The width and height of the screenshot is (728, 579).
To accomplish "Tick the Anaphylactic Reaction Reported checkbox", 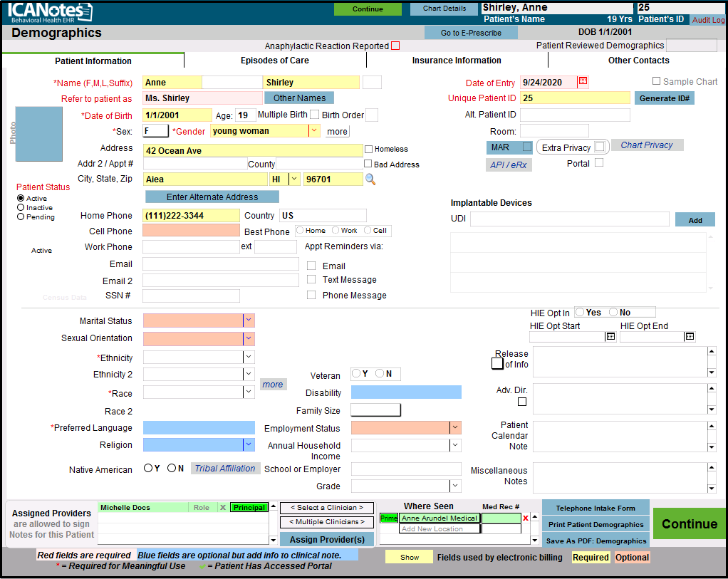I will click(x=395, y=46).
